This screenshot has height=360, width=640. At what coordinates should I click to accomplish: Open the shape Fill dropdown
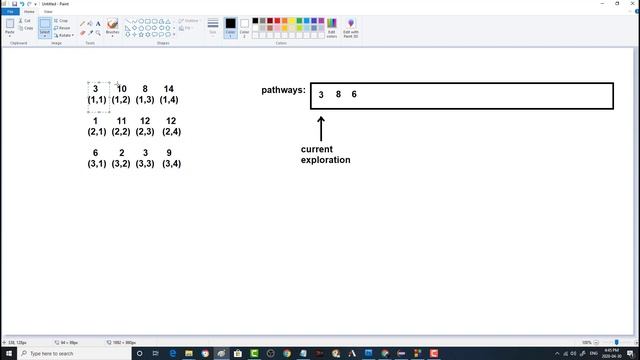(x=186, y=28)
